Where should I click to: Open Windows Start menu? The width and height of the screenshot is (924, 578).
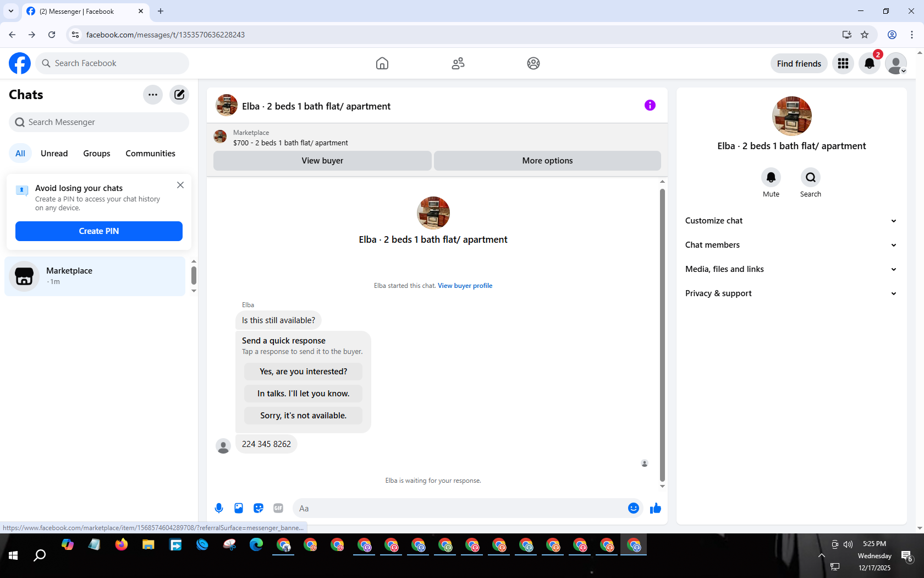click(13, 555)
